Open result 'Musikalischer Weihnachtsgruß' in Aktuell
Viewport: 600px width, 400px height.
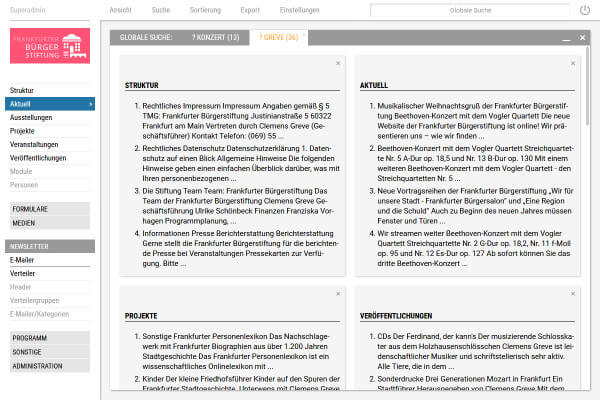474,121
